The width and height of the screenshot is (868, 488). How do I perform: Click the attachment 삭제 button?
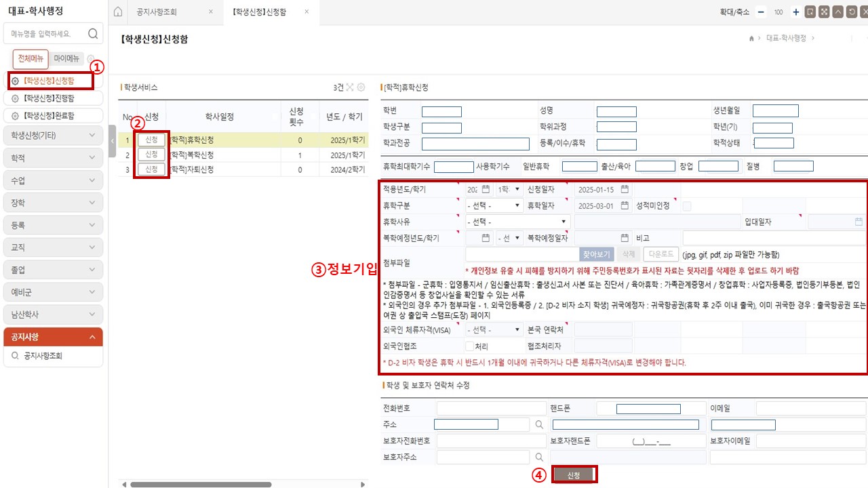629,255
